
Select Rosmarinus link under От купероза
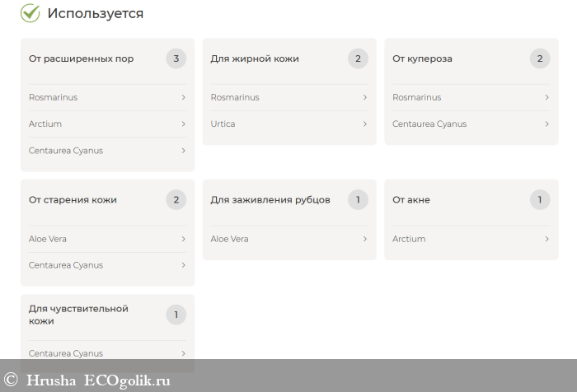coord(416,97)
